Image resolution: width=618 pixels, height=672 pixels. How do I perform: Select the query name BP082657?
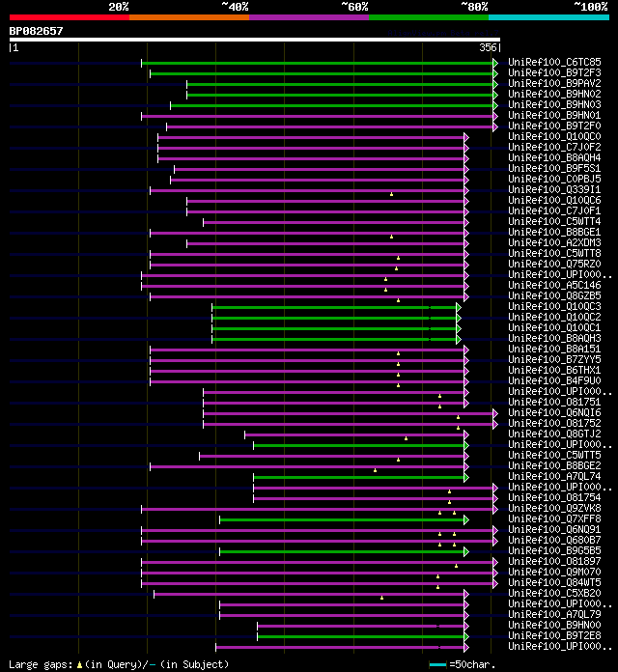36,31
